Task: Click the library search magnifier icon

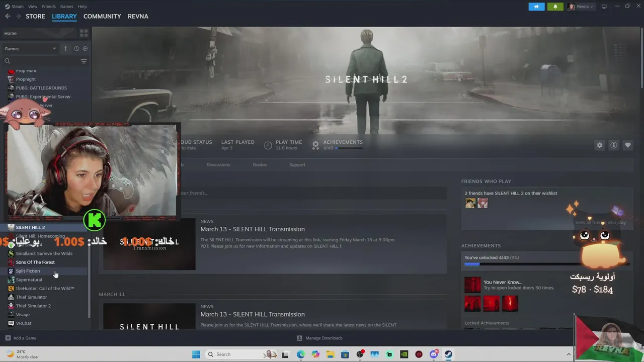Action: click(x=7, y=61)
